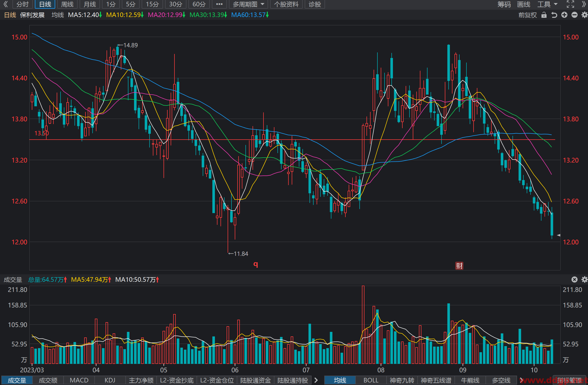Zoom in with the plus circle icon
Screen dimensions: 588x385
click(564, 15)
